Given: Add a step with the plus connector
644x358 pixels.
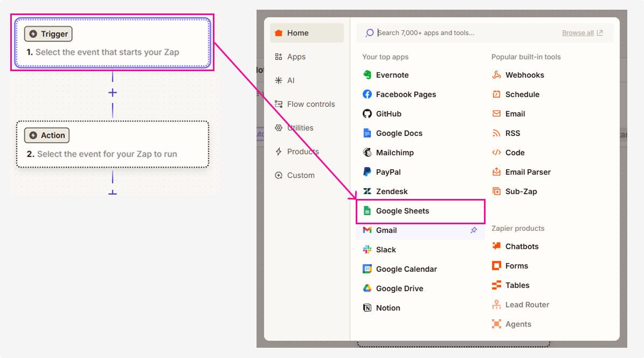Looking at the screenshot, I should click(x=112, y=93).
